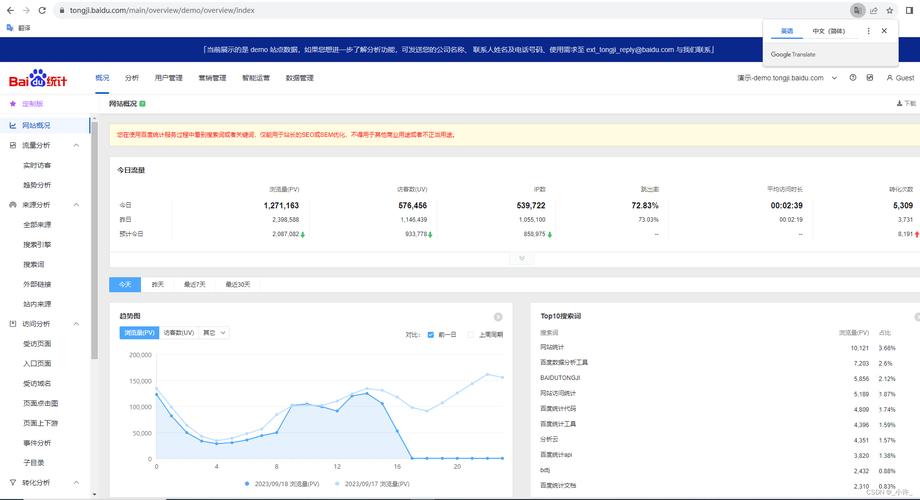Show 访客数(UV) in the trend chart
The width and height of the screenshot is (920, 500).
click(x=178, y=333)
